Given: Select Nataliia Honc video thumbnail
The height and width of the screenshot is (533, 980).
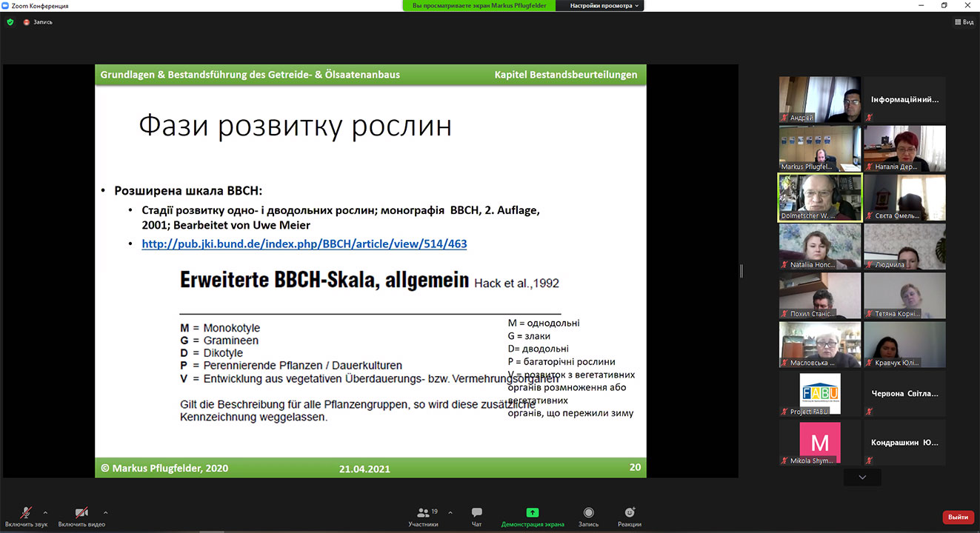Looking at the screenshot, I should [x=819, y=247].
